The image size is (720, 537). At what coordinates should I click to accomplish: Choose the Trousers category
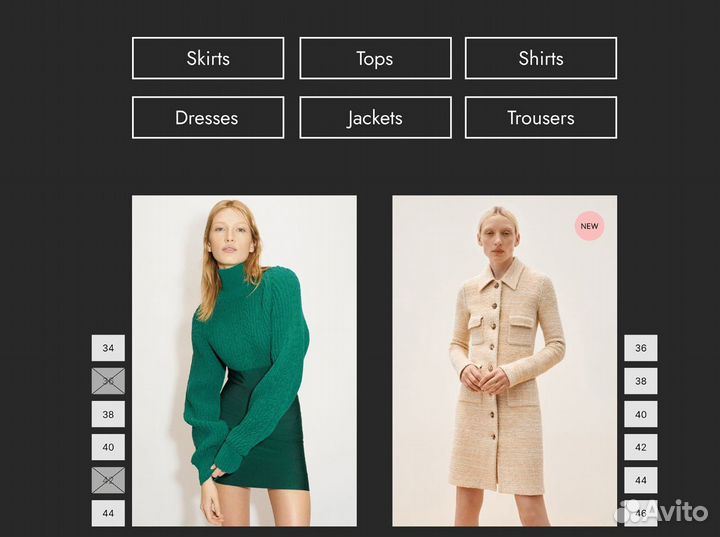[541, 118]
